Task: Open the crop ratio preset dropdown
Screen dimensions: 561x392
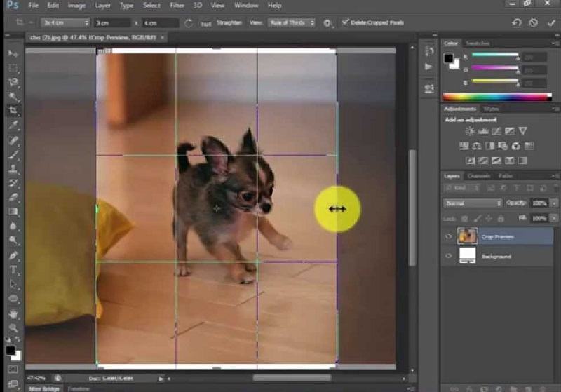Action: click(x=65, y=23)
